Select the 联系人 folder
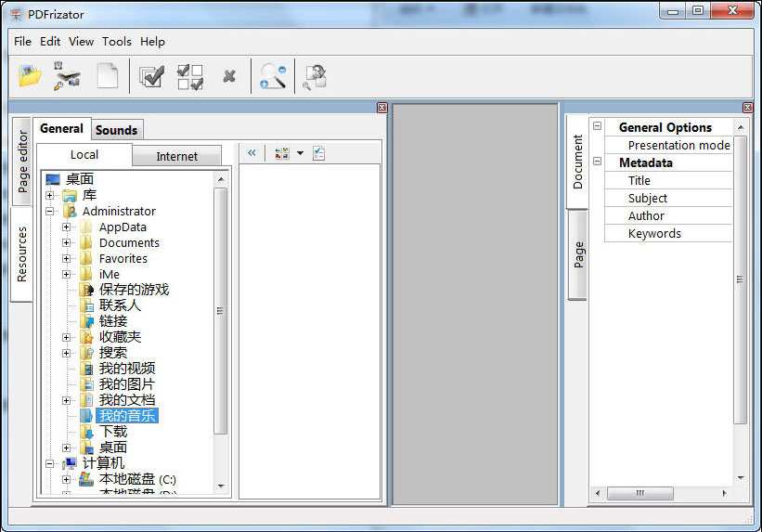Screen dimensions: 762x532 pyautogui.click(x=120, y=305)
